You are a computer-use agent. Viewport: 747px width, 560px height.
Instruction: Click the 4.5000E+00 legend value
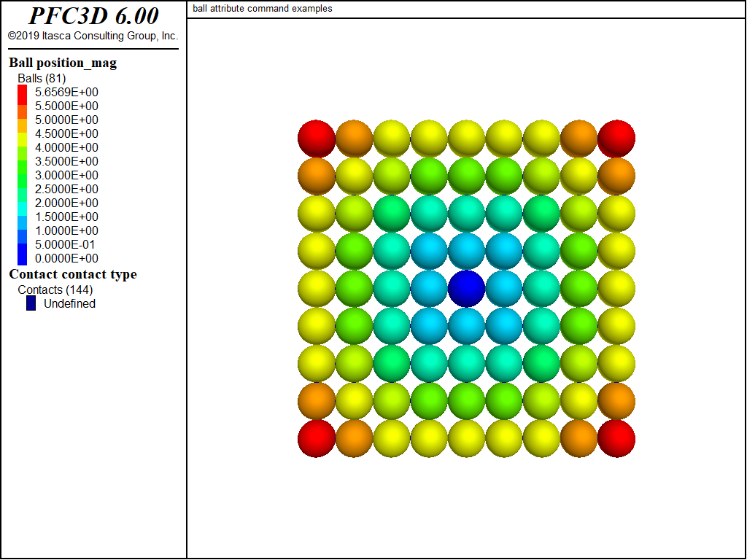point(66,133)
